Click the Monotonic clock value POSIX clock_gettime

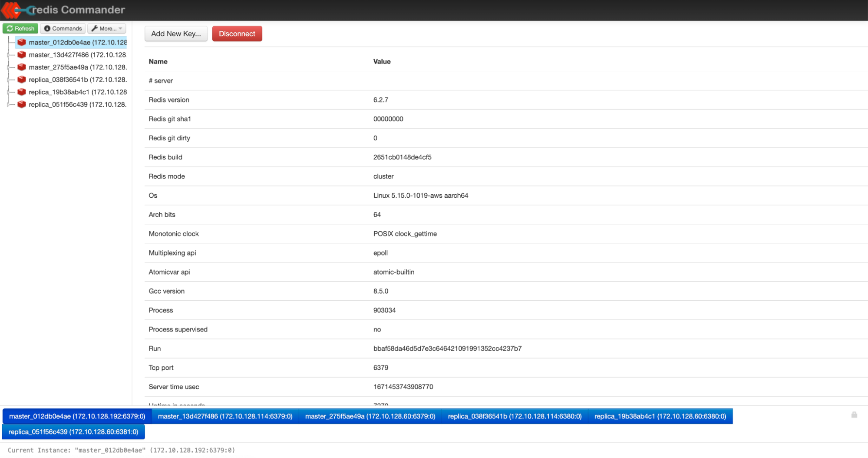click(405, 234)
